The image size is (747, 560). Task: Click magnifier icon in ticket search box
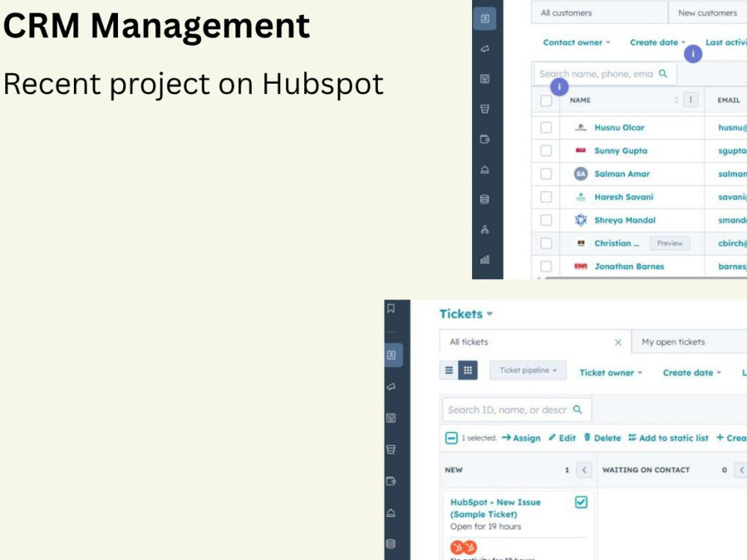577,409
